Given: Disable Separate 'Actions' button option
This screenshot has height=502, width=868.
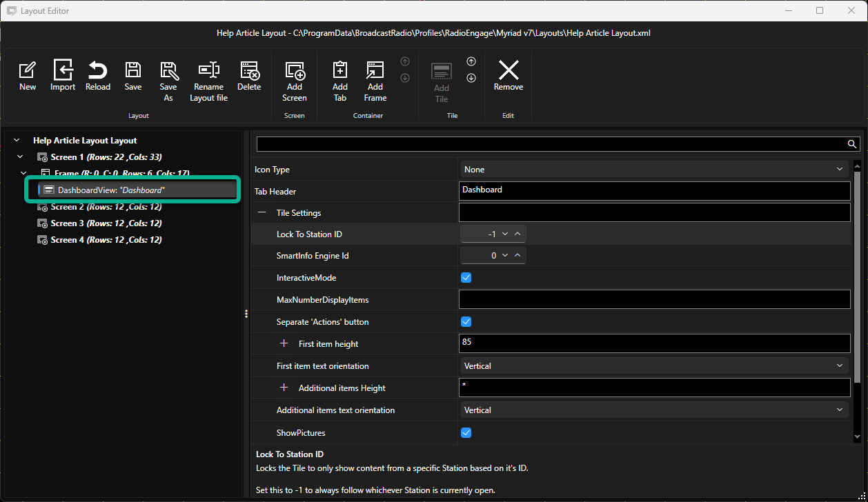Looking at the screenshot, I should (466, 322).
